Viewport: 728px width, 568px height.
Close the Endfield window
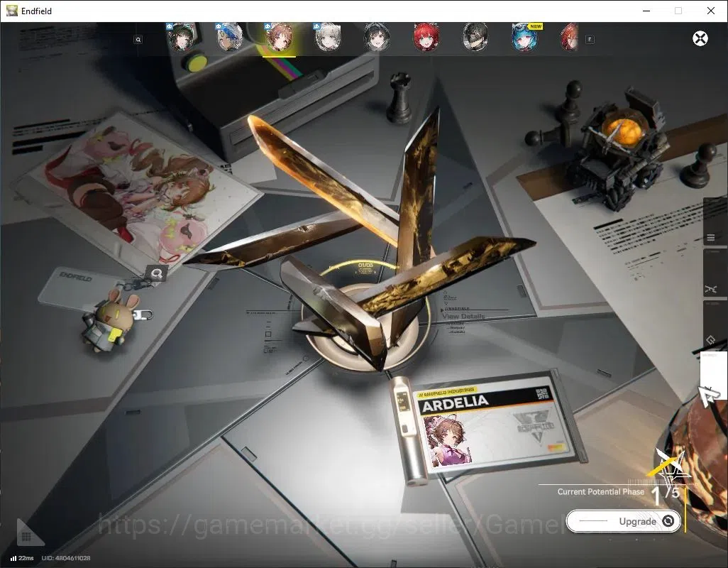coord(711,11)
